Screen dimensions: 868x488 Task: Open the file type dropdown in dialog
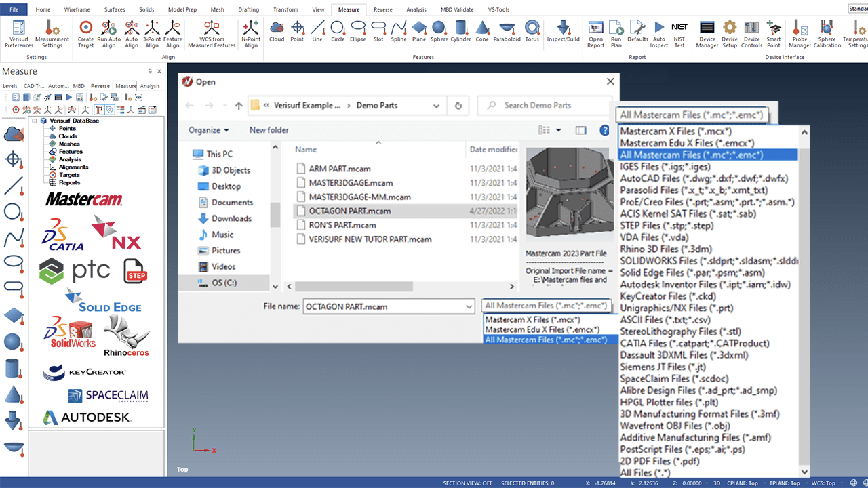pyautogui.click(x=547, y=306)
